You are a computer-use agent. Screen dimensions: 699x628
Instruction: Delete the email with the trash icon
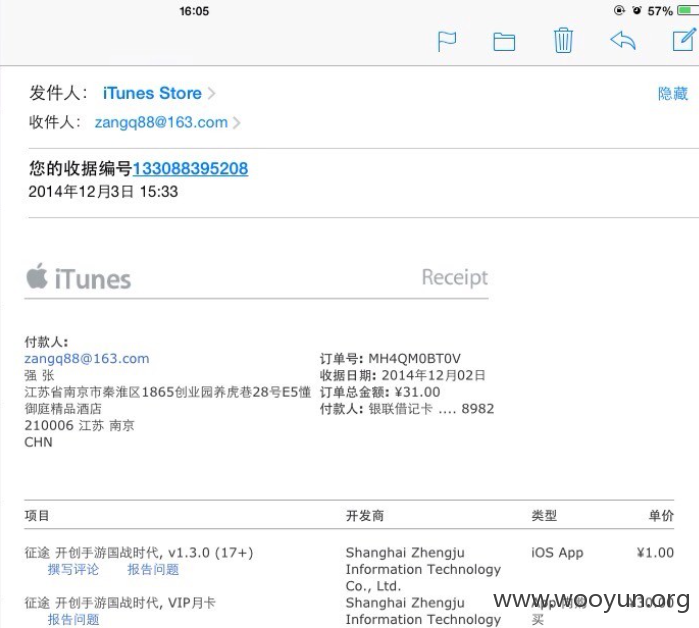click(563, 40)
